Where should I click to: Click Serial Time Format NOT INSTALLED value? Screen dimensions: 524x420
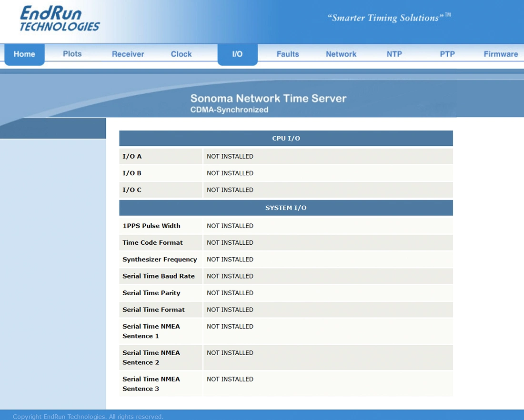[230, 310]
